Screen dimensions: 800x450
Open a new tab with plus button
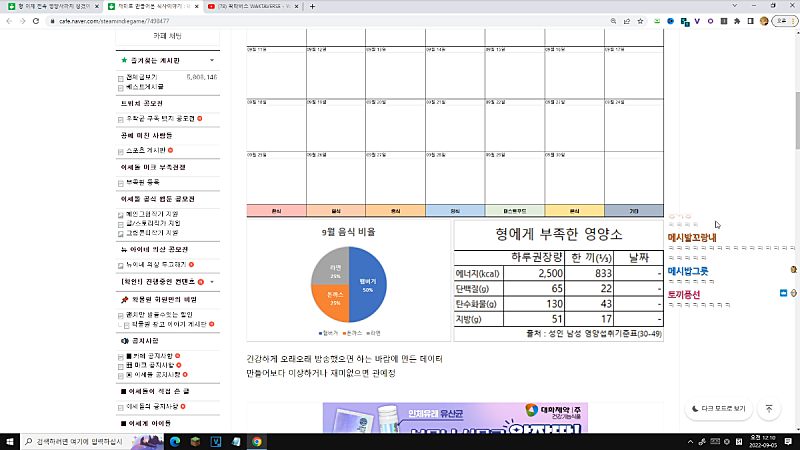(312, 6)
